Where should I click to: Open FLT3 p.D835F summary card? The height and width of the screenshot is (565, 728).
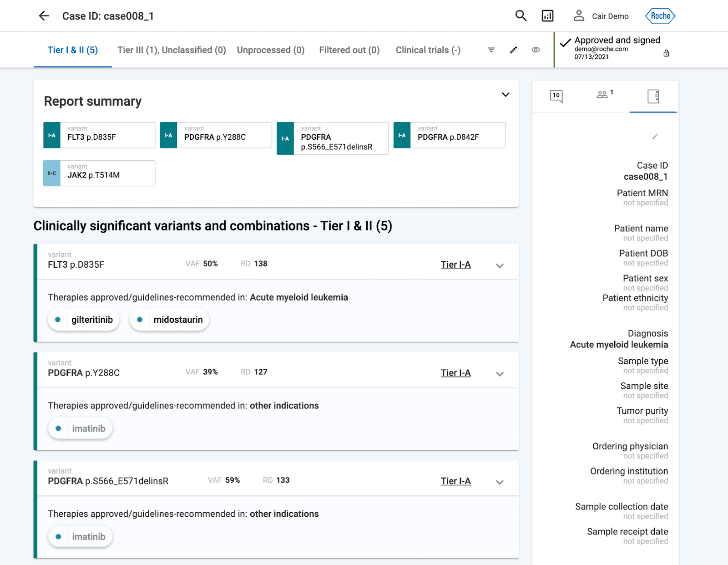pos(99,135)
